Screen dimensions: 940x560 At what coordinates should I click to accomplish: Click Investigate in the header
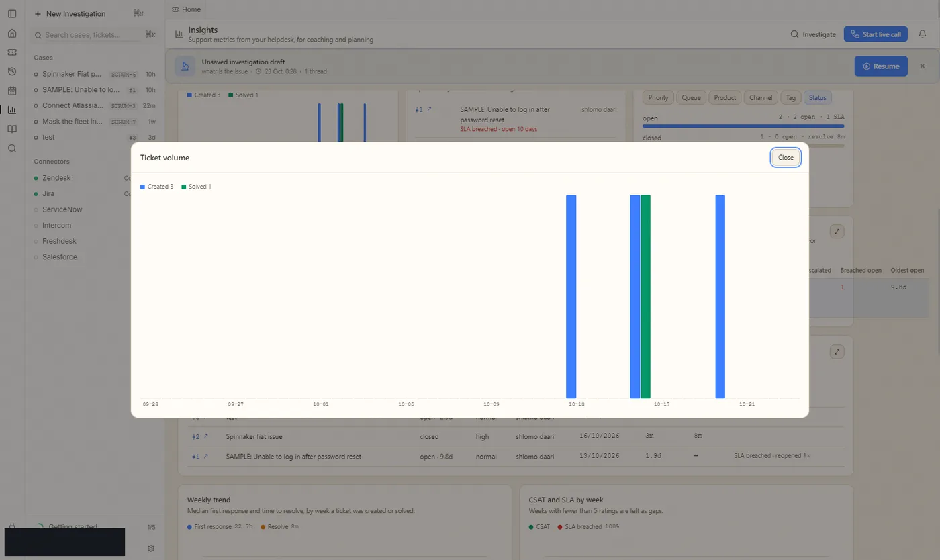[812, 34]
